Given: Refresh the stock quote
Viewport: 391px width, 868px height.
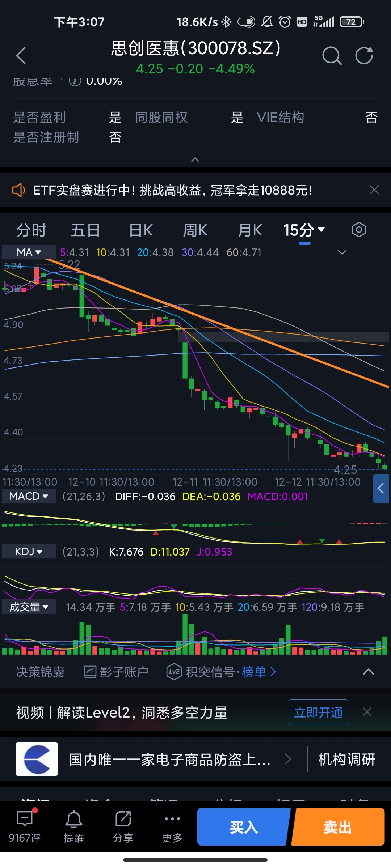Looking at the screenshot, I should click(364, 56).
